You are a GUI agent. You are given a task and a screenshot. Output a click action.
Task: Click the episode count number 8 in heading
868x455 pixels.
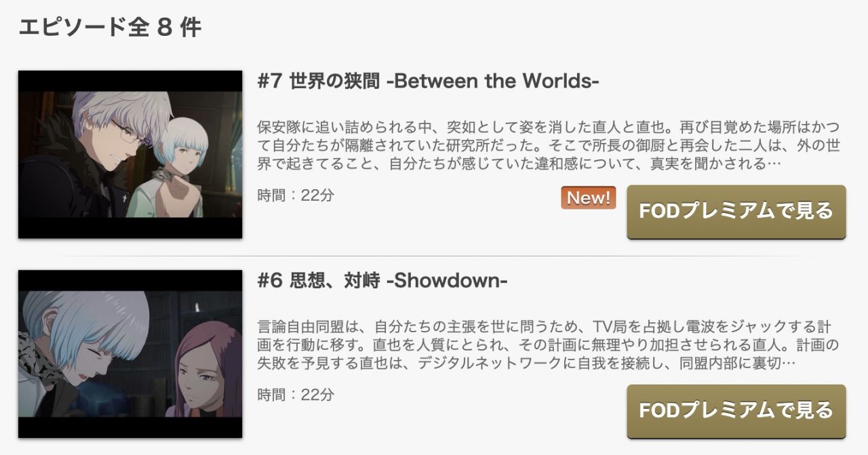[163, 28]
